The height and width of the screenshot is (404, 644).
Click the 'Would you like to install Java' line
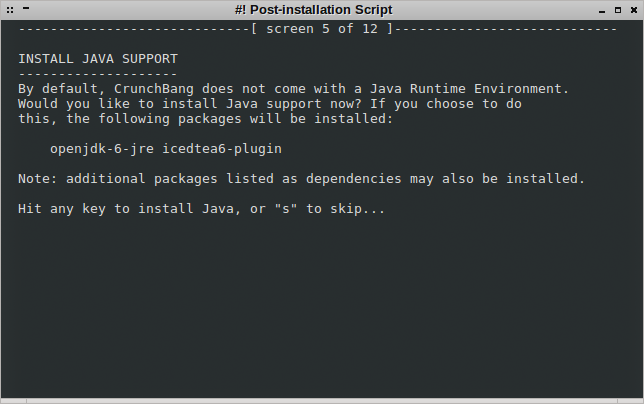tap(270, 103)
